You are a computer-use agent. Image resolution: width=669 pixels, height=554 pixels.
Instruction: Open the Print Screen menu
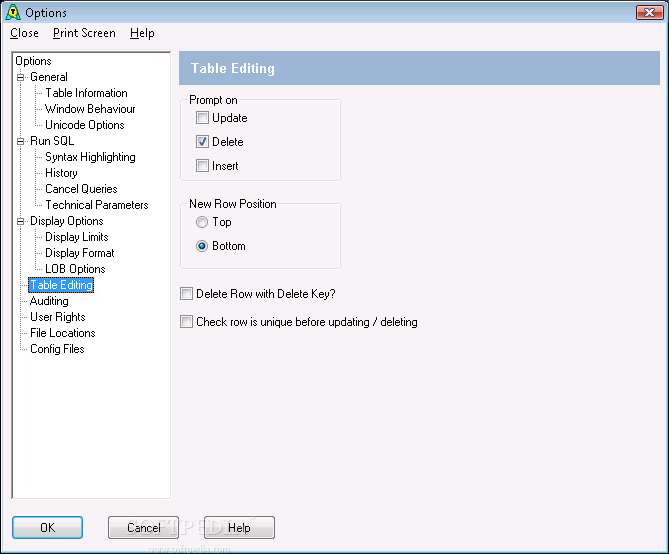click(x=84, y=33)
